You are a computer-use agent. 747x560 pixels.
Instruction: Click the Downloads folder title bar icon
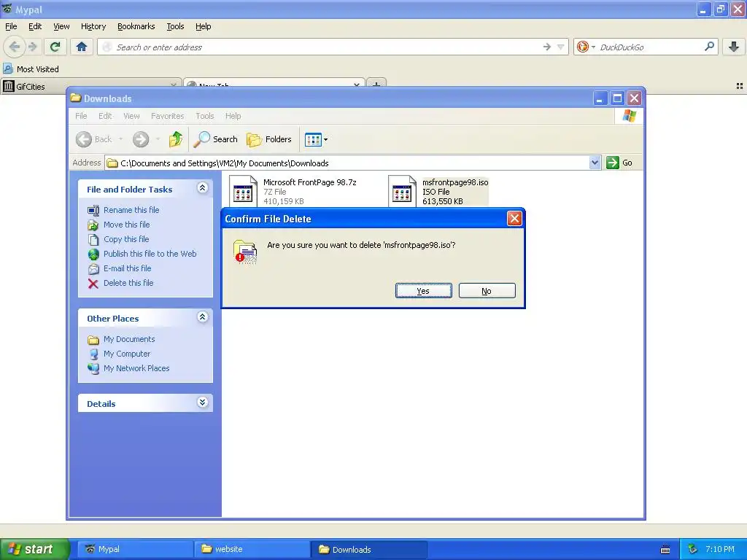(75, 98)
